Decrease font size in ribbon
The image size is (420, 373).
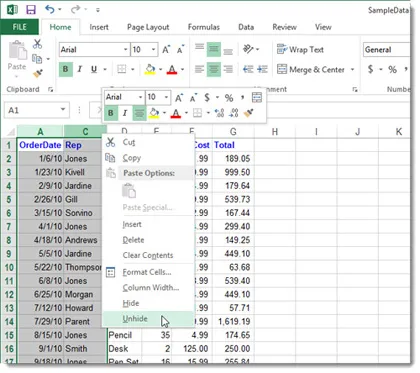tap(180, 50)
